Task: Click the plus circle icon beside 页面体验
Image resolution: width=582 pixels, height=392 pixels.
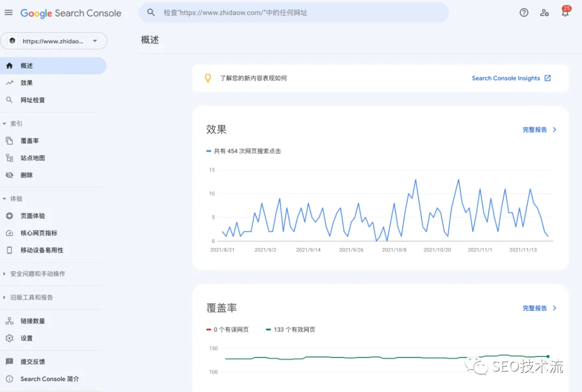Action: pos(9,216)
